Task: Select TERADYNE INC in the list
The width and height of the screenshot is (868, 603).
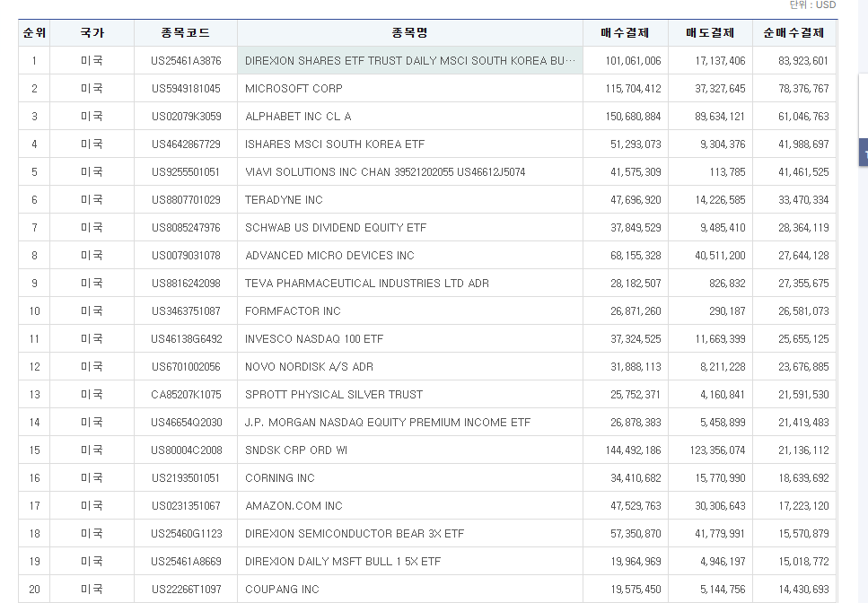Action: [x=284, y=200]
